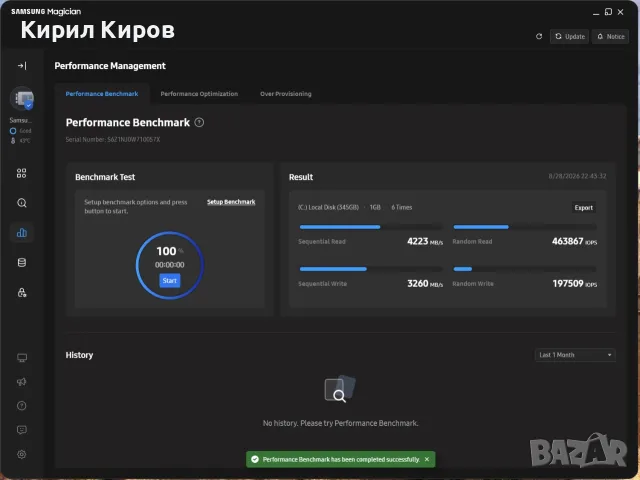640x480 pixels.
Task: Switch to Over Provisioning tab
Action: 286,94
